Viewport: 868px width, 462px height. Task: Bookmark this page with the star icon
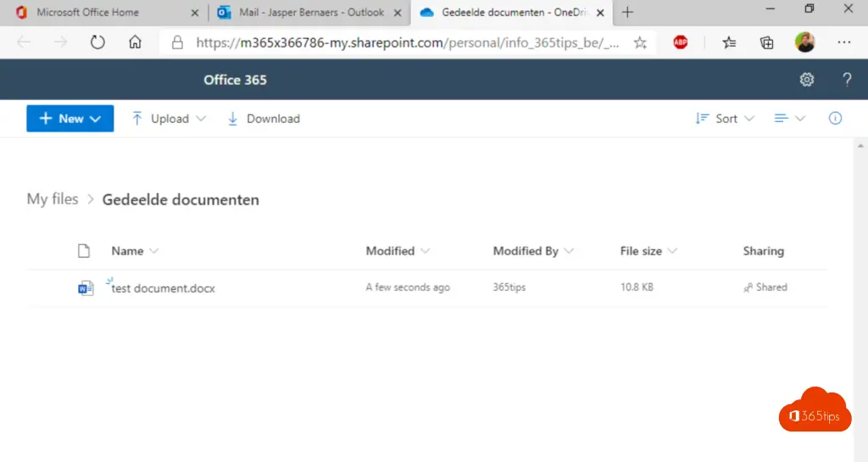(640, 42)
